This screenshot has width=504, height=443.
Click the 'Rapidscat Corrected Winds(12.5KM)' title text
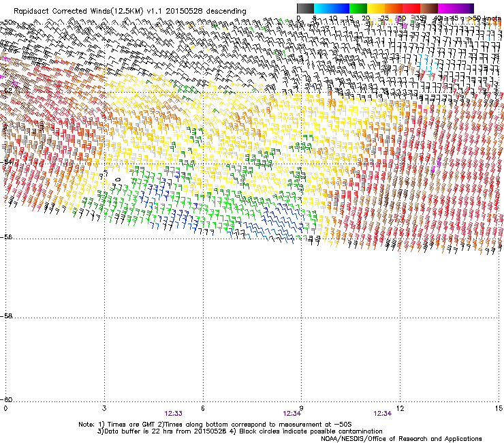pos(78,12)
